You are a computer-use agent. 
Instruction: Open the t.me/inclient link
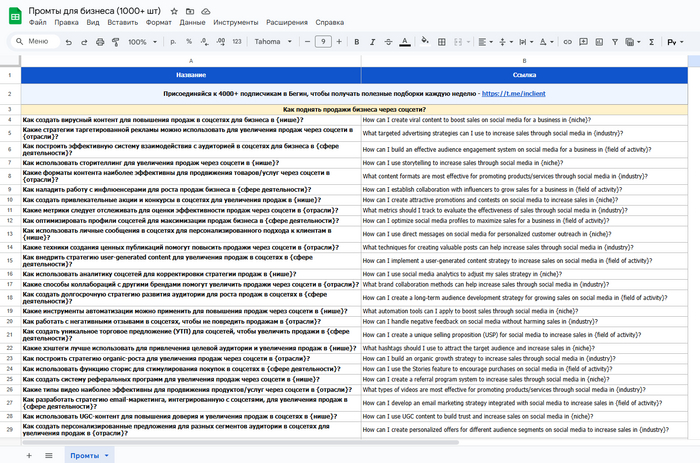(518, 92)
